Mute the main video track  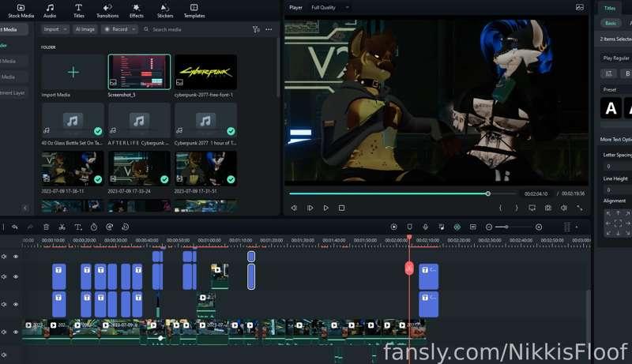(4, 332)
